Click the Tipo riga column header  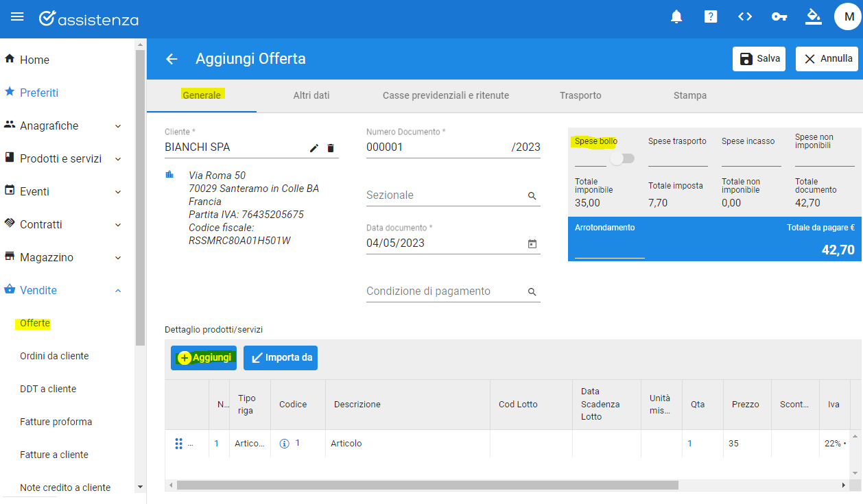250,405
